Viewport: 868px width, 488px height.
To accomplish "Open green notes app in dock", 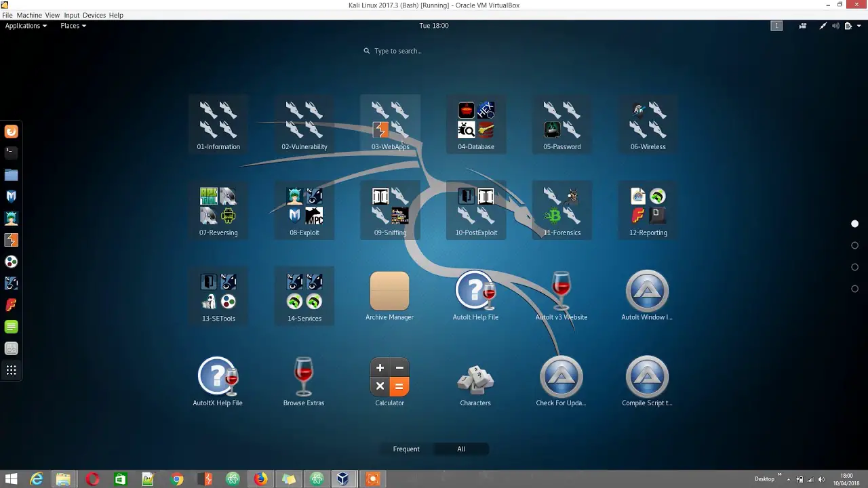I will [x=11, y=327].
